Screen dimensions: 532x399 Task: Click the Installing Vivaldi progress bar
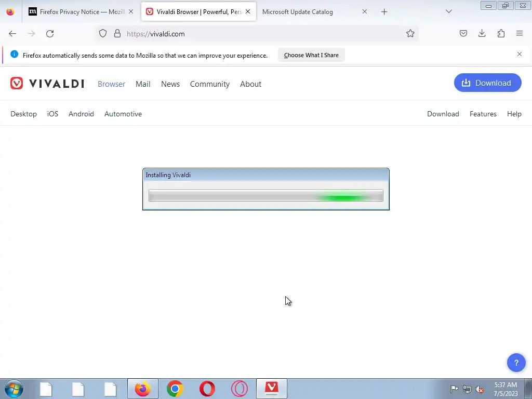pos(266,195)
